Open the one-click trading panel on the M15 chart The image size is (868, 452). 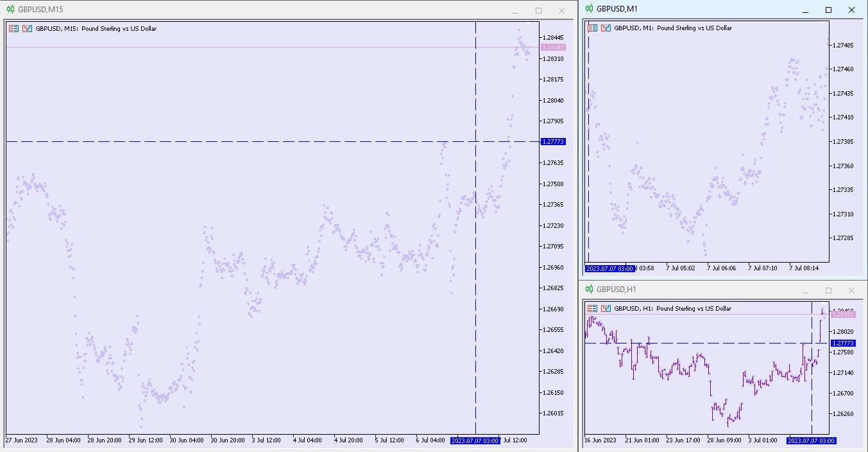point(13,28)
